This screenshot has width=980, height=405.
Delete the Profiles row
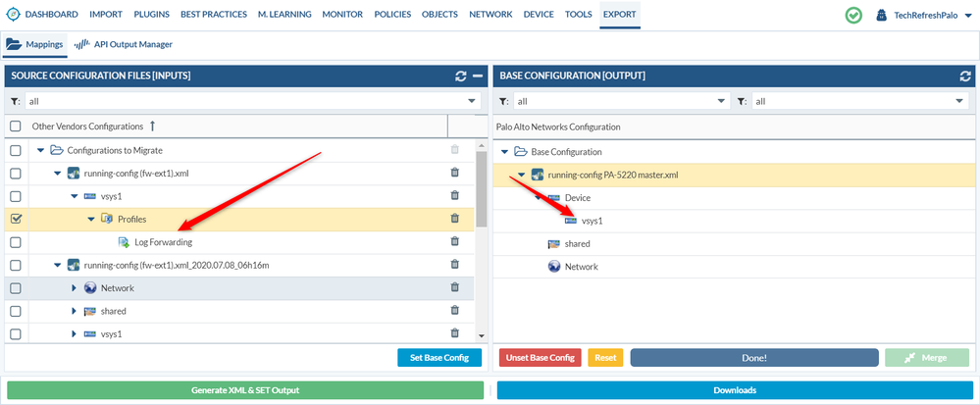pos(455,218)
